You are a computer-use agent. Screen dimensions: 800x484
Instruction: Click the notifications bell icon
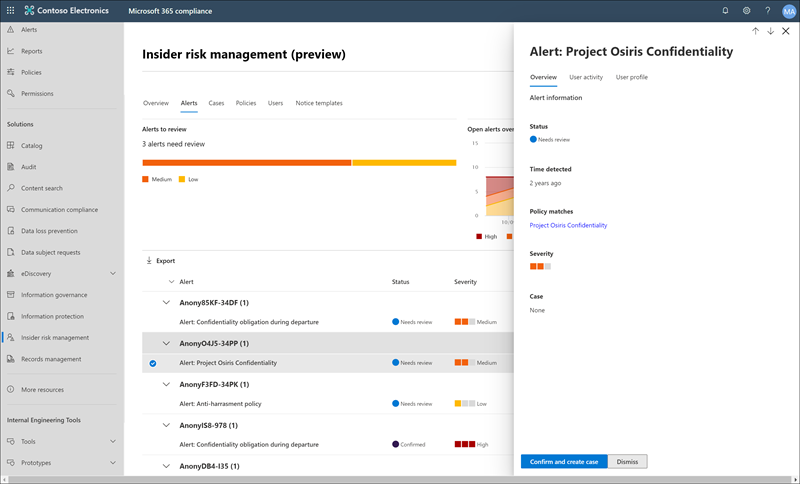[725, 11]
